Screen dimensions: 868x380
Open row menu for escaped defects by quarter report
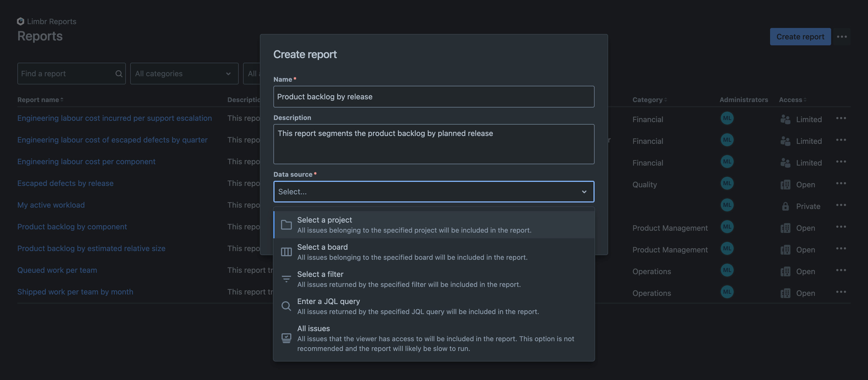click(x=841, y=140)
